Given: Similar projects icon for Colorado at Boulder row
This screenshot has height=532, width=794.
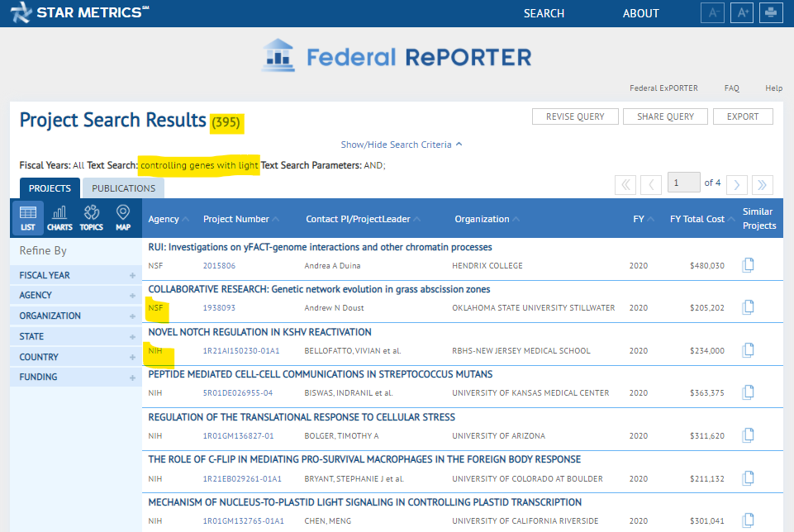Looking at the screenshot, I should coord(748,477).
